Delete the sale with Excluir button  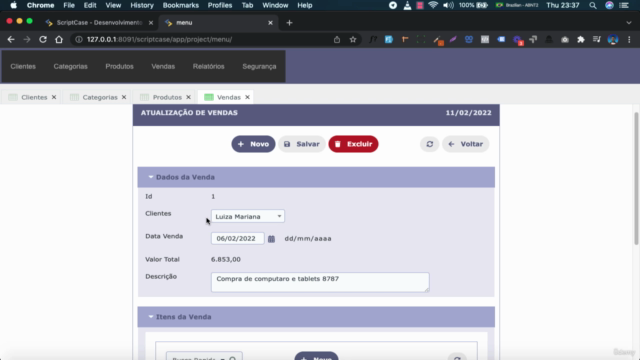pyautogui.click(x=353, y=144)
